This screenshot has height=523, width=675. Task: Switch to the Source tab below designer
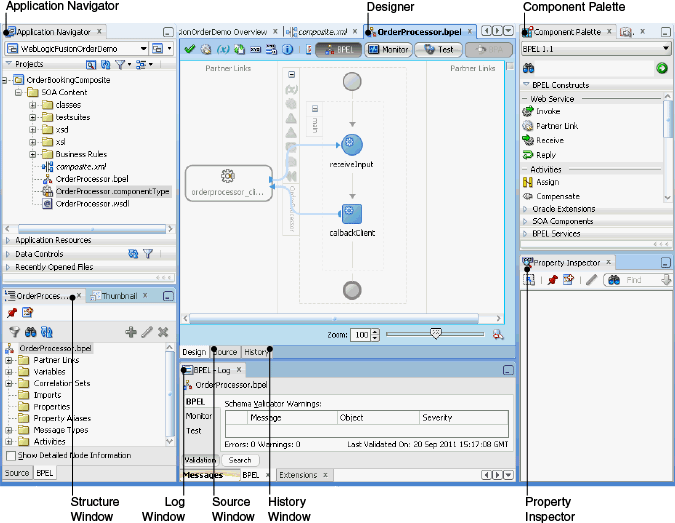225,352
